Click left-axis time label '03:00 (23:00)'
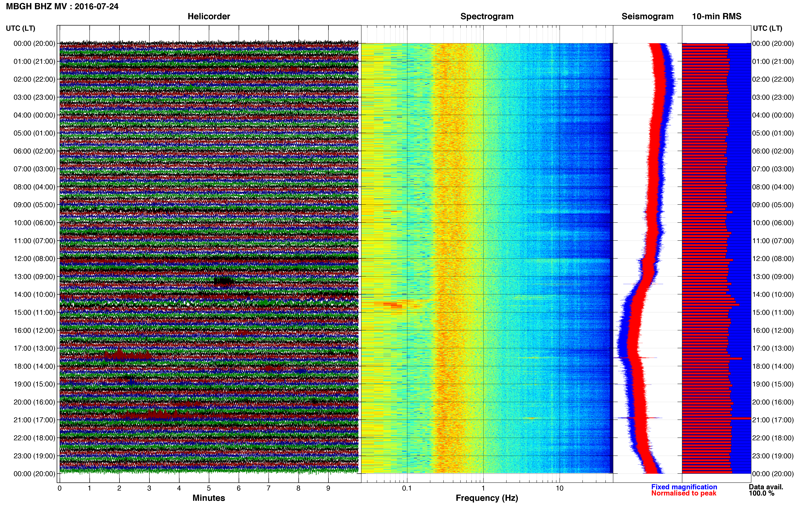Image resolution: width=812 pixels, height=508 pixels. [x=34, y=97]
